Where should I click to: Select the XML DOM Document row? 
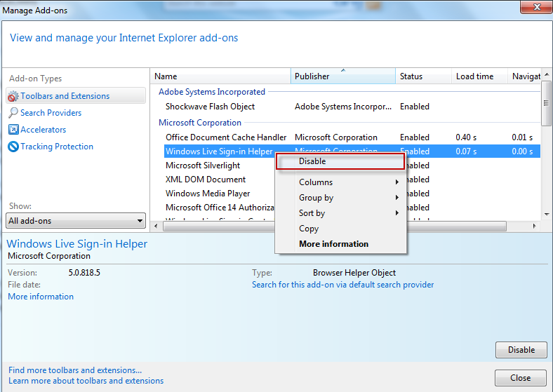pyautogui.click(x=220, y=180)
